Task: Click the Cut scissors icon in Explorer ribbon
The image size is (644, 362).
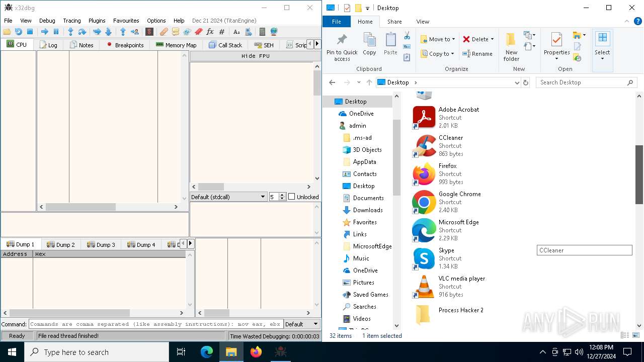Action: [407, 36]
